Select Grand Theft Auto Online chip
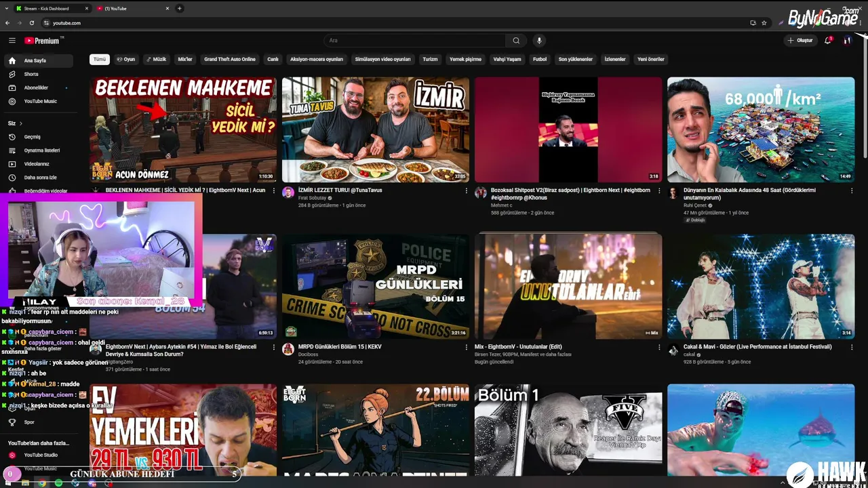Viewport: 868px width, 488px height. coord(230,59)
